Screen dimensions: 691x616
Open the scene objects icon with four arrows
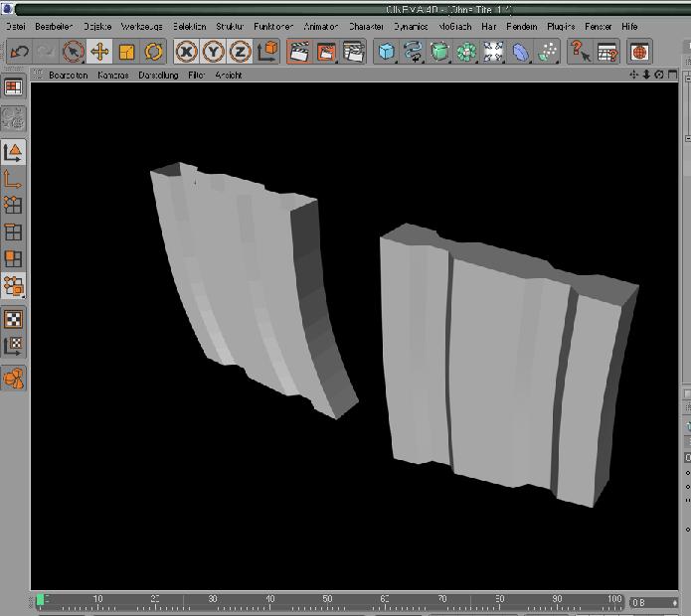(493, 52)
